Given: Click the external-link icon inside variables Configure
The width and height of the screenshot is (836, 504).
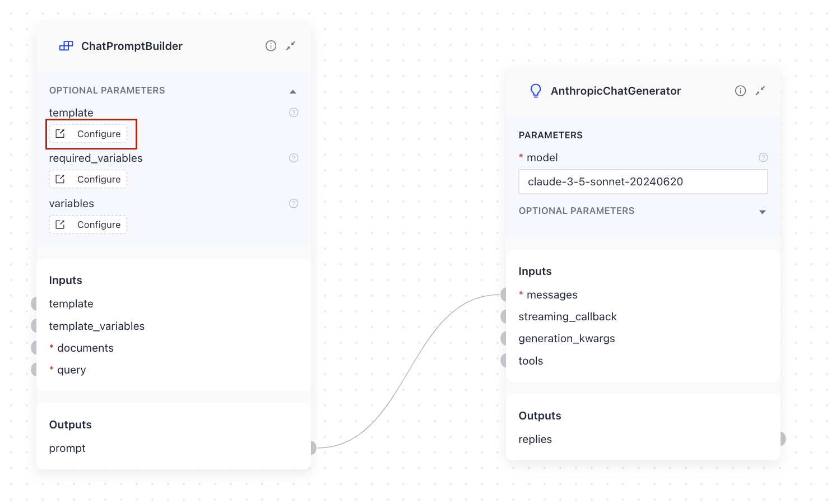Looking at the screenshot, I should [62, 224].
